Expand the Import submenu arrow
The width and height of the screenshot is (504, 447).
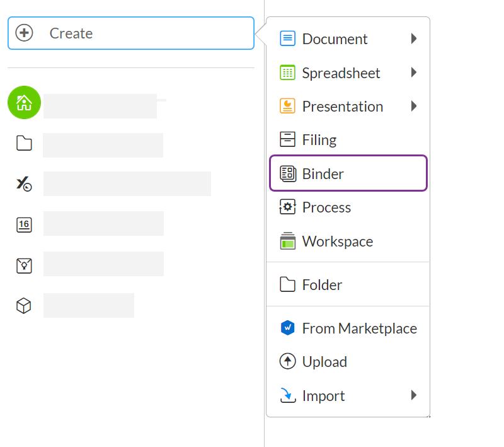[x=415, y=395]
